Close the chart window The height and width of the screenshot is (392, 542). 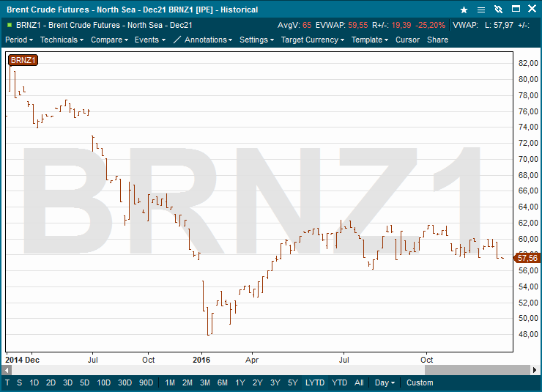coord(532,9)
